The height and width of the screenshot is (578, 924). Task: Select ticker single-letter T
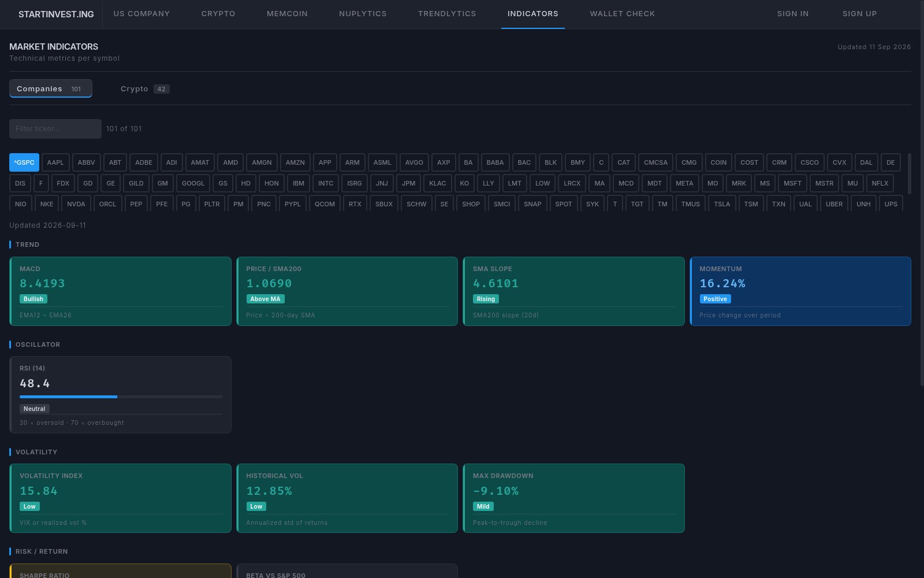coord(615,204)
